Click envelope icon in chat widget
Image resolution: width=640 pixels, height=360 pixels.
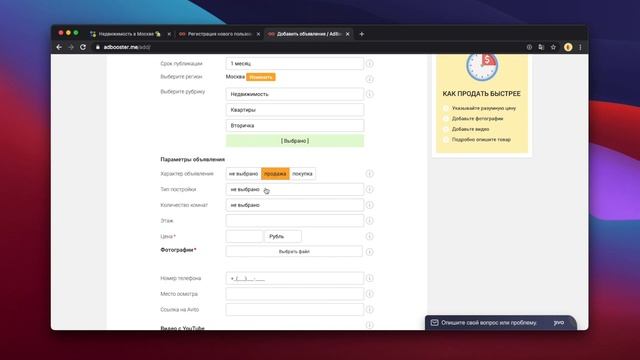click(434, 322)
